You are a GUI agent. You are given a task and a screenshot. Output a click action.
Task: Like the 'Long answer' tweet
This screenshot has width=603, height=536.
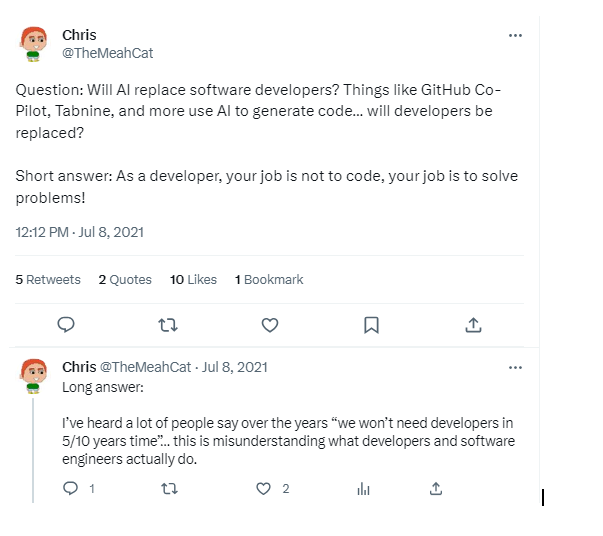pyautogui.click(x=264, y=489)
